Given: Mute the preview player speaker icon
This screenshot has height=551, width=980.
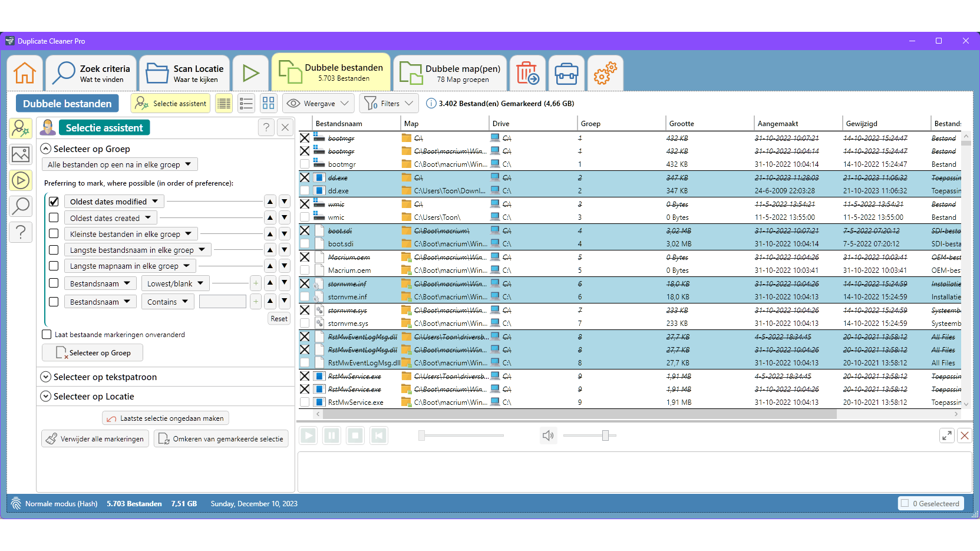Looking at the screenshot, I should [548, 435].
